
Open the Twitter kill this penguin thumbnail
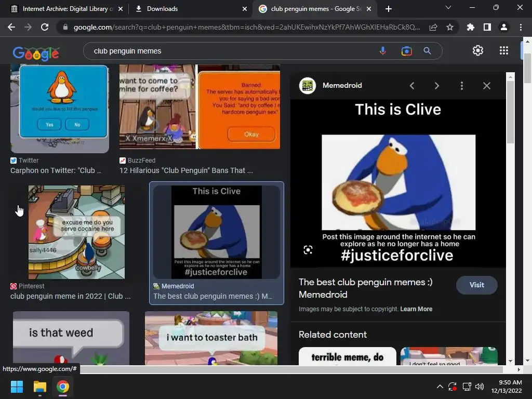[60, 108]
